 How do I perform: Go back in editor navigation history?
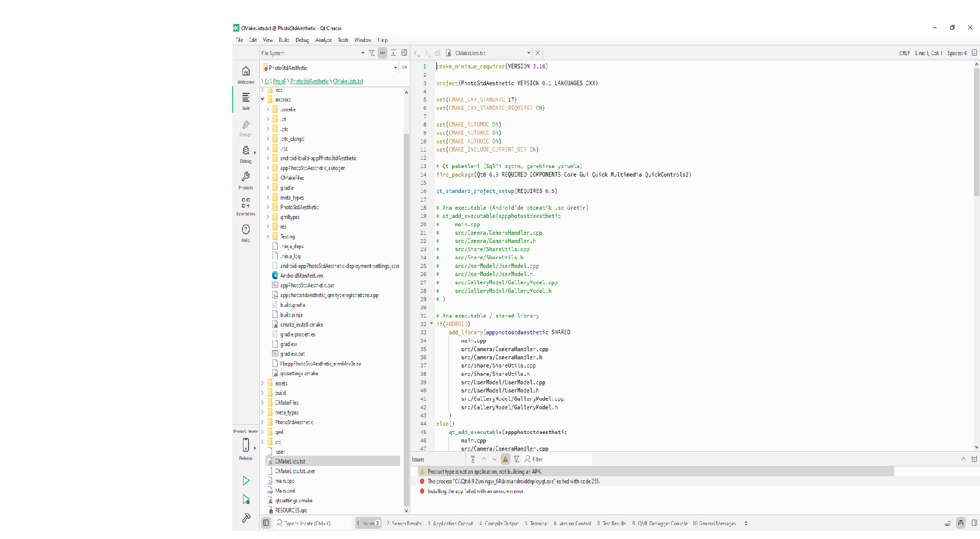tap(416, 53)
